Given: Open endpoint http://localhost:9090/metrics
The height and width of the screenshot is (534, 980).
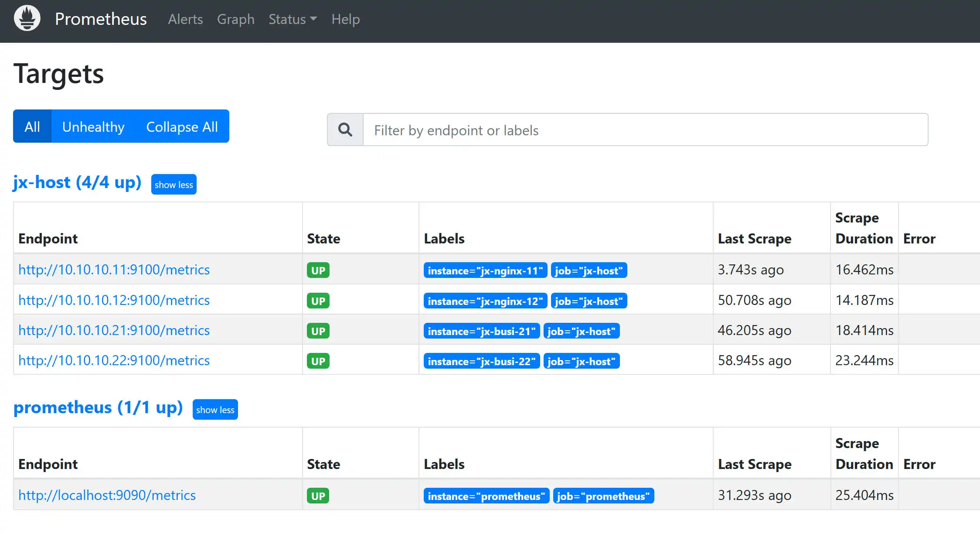Looking at the screenshot, I should tap(107, 495).
